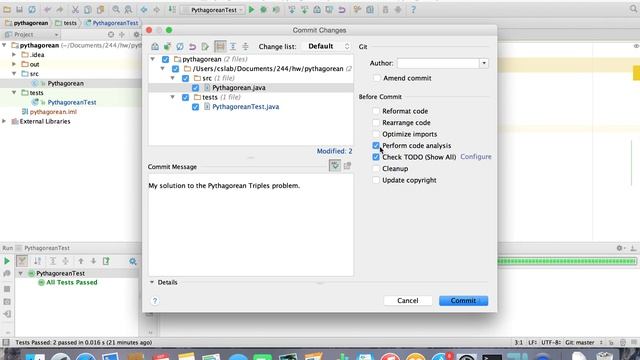
Task: Open PythagoreanTest run configuration dropdown
Action: click(213, 10)
